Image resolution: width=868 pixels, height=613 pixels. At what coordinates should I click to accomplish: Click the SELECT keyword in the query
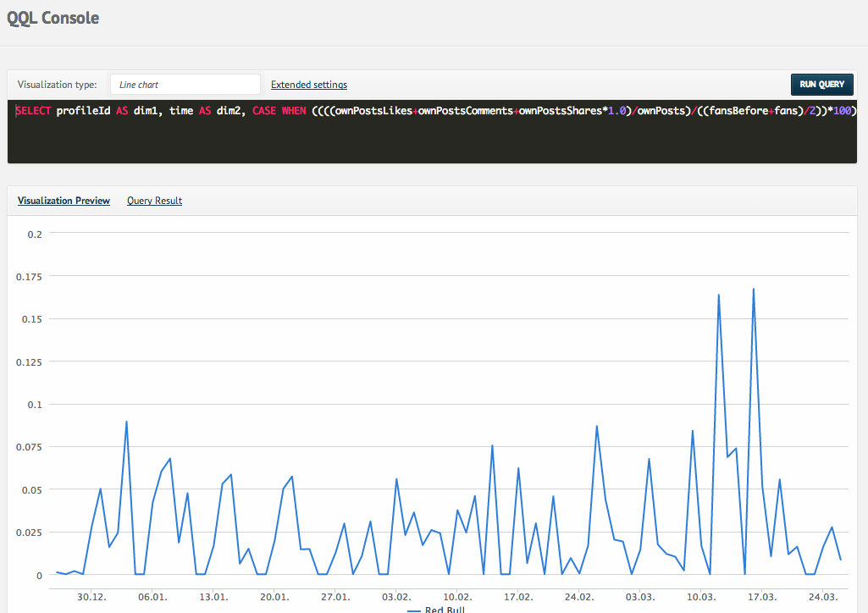coord(34,111)
